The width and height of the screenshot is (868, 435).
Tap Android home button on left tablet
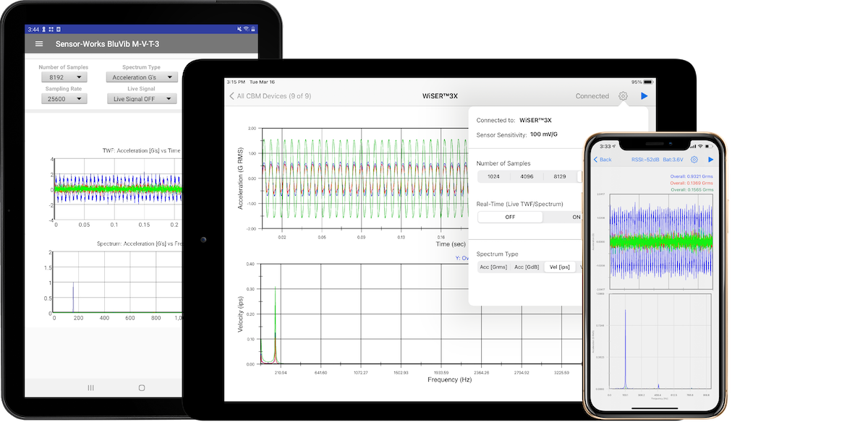[x=142, y=387]
